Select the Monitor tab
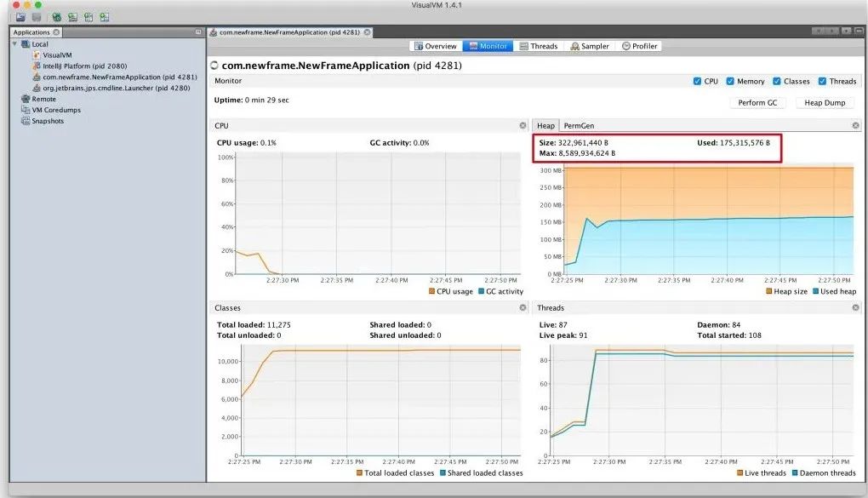The image size is (868, 498). click(x=488, y=46)
